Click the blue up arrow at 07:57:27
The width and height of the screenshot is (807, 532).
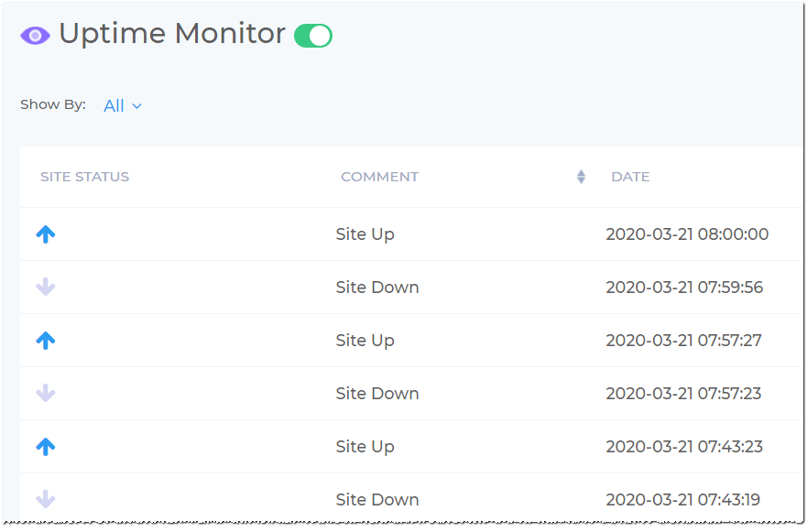tap(45, 340)
